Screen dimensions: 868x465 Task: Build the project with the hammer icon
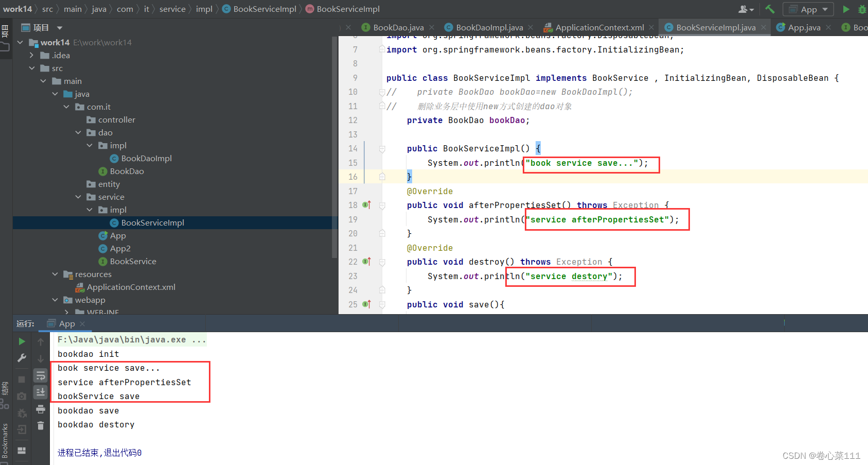(x=770, y=9)
